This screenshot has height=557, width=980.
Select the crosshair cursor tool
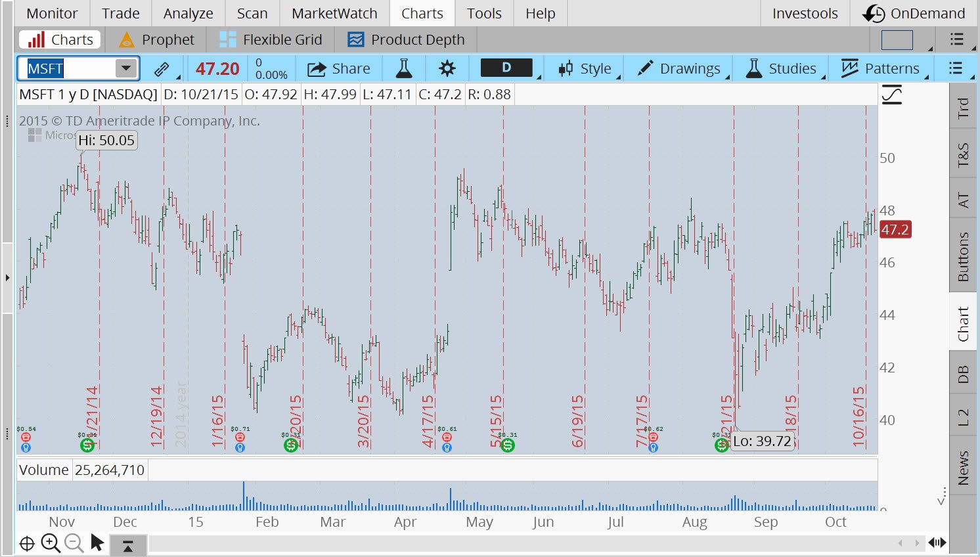point(27,543)
